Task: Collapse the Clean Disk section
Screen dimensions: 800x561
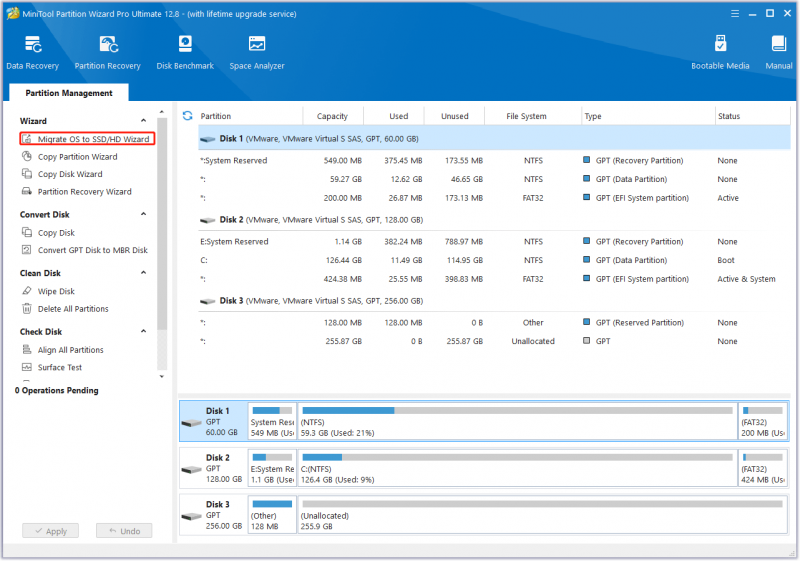Action: pos(143,272)
